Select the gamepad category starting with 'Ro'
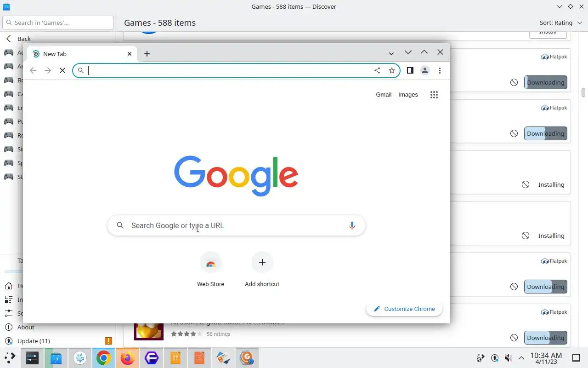 click(x=13, y=135)
